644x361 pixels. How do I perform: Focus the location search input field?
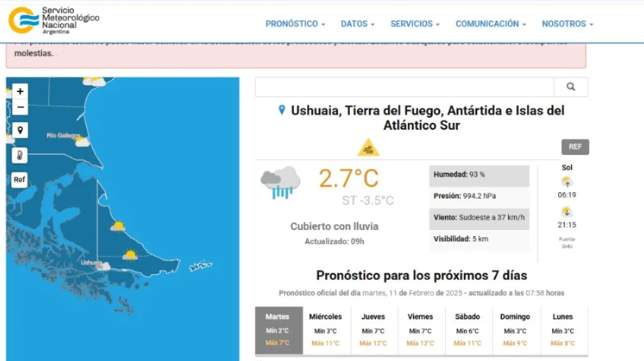click(x=404, y=87)
